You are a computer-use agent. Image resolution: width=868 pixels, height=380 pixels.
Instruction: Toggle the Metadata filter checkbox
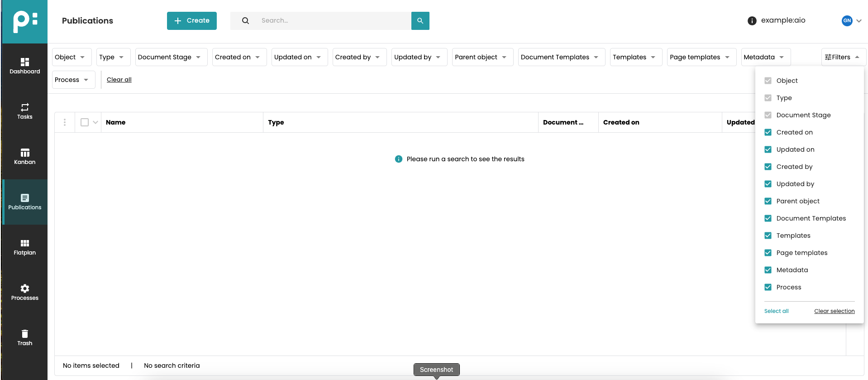768,270
